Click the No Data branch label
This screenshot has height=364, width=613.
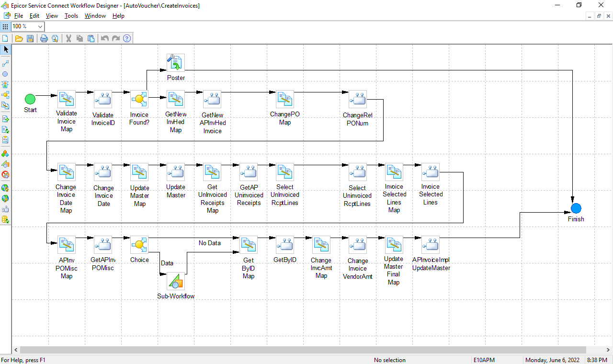tap(210, 243)
